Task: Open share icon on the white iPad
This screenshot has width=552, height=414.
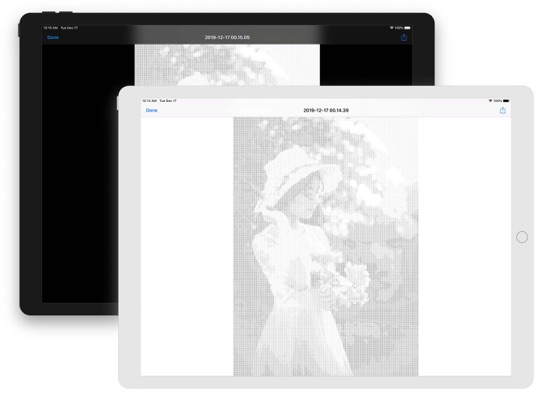Action: [503, 110]
